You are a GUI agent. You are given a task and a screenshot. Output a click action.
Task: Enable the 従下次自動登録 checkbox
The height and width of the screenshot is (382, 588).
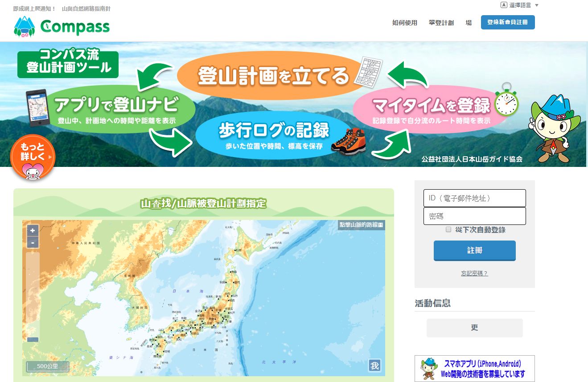[448, 229]
